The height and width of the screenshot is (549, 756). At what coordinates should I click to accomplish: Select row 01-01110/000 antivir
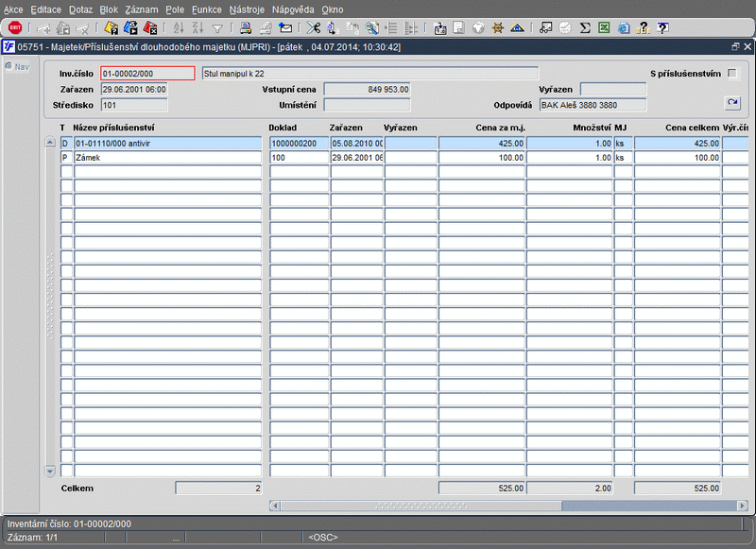tap(168, 143)
